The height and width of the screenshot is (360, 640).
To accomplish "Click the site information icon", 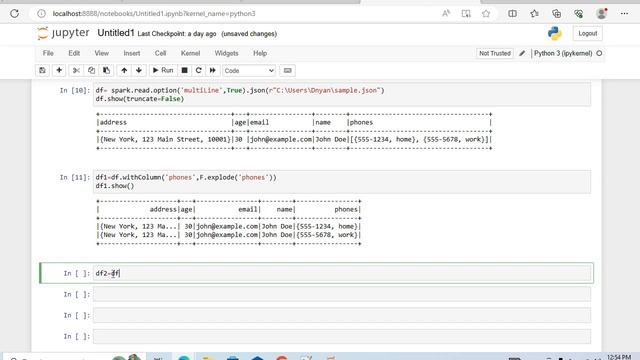I will (x=41, y=13).
